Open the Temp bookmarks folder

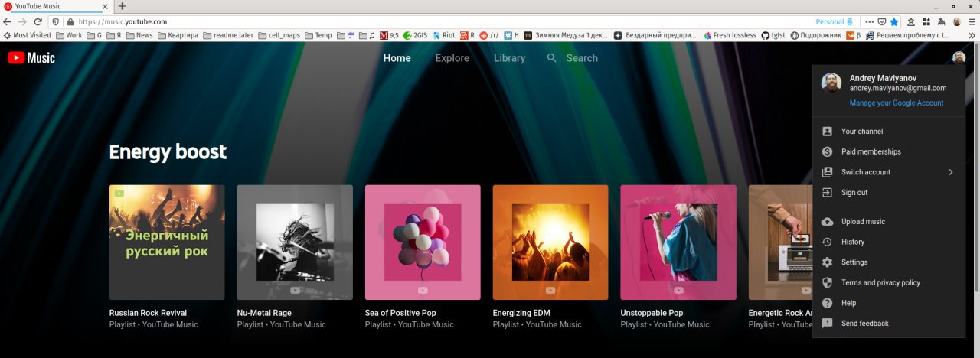tap(318, 35)
